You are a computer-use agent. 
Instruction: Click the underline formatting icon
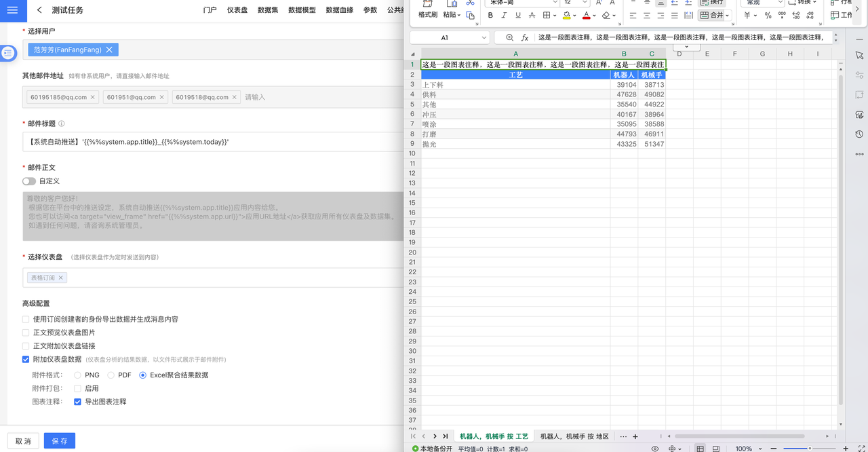coord(518,15)
